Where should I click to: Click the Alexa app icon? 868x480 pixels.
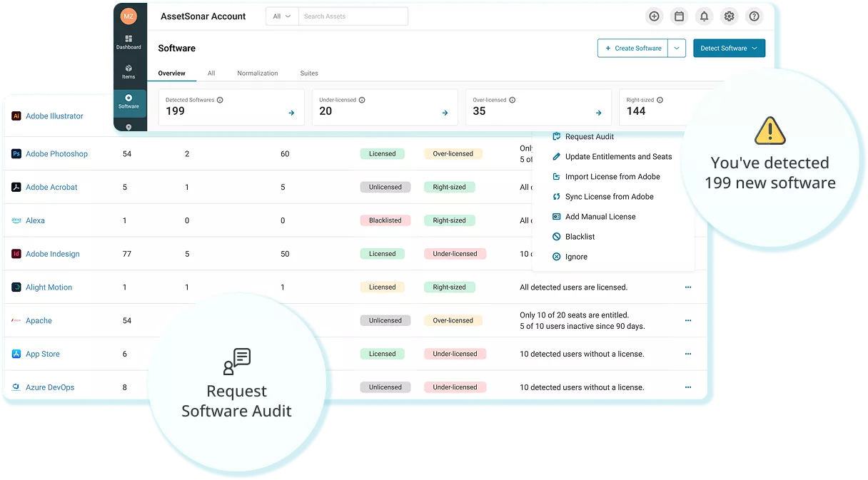(16, 220)
